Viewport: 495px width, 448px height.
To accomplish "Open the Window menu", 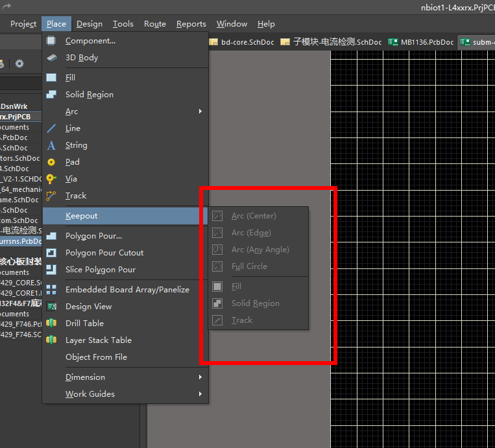I will pos(232,24).
